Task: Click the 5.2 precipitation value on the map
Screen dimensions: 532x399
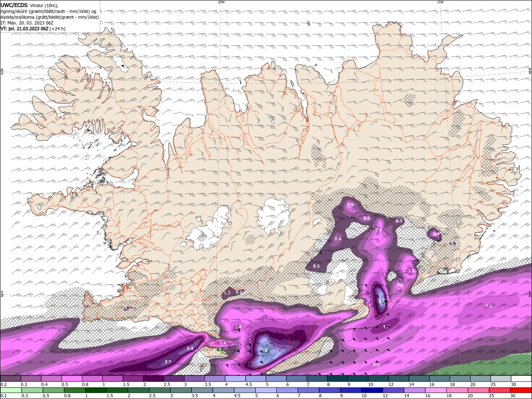Action: pos(382,301)
